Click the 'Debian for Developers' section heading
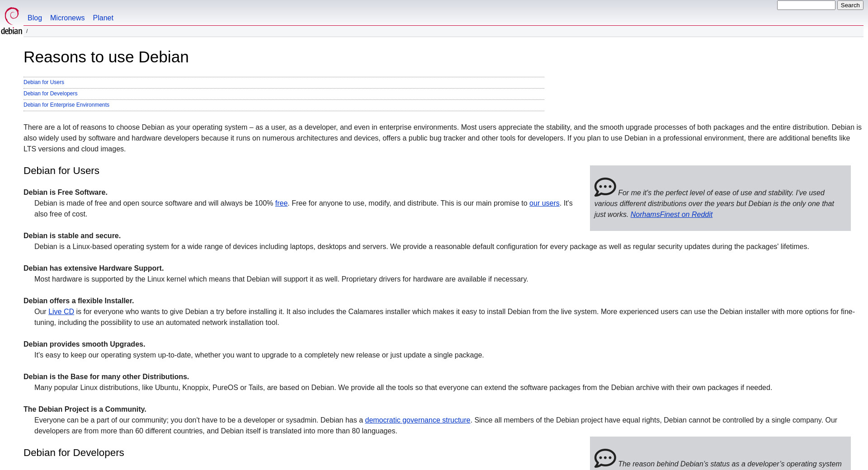This screenshot has height=470, width=868. [x=74, y=453]
